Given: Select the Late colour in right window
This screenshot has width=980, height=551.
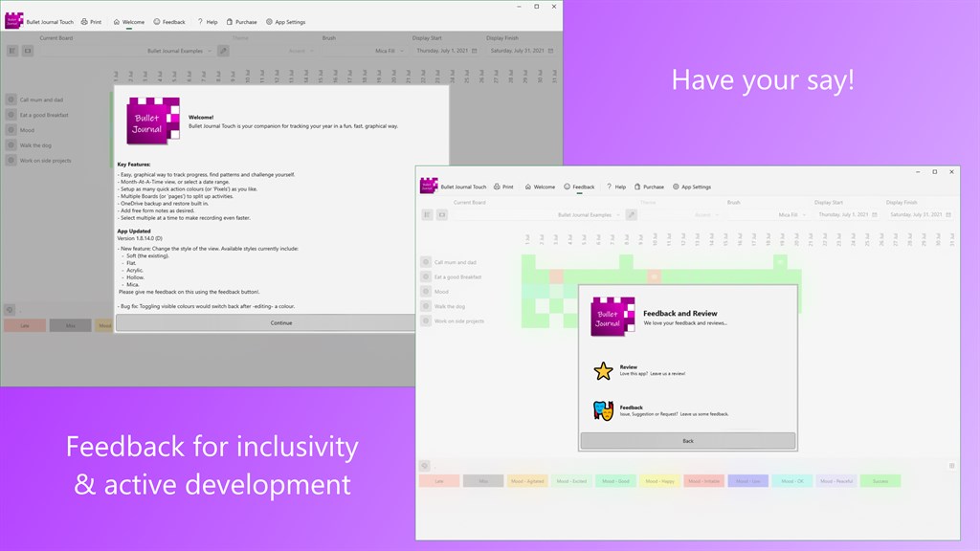Looking at the screenshot, I should pos(438,481).
